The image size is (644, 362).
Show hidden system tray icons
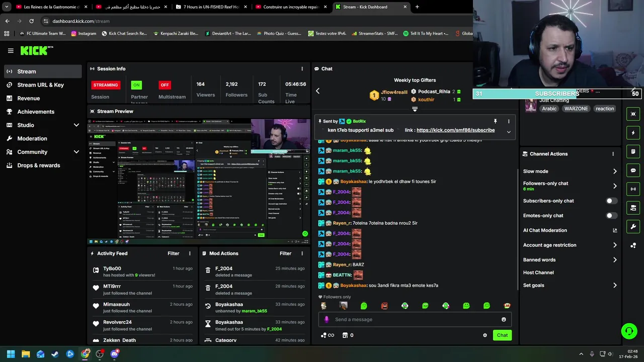pos(581,354)
